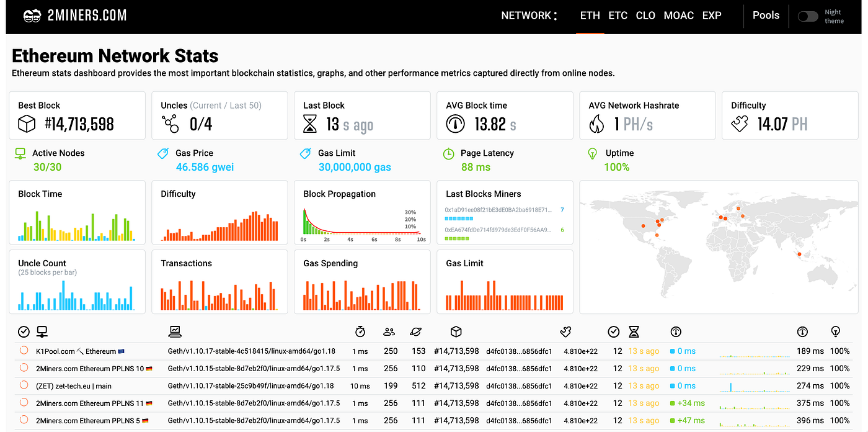Sort by block cube icon in table header
Screen dimensions: 868x432
[x=456, y=331]
